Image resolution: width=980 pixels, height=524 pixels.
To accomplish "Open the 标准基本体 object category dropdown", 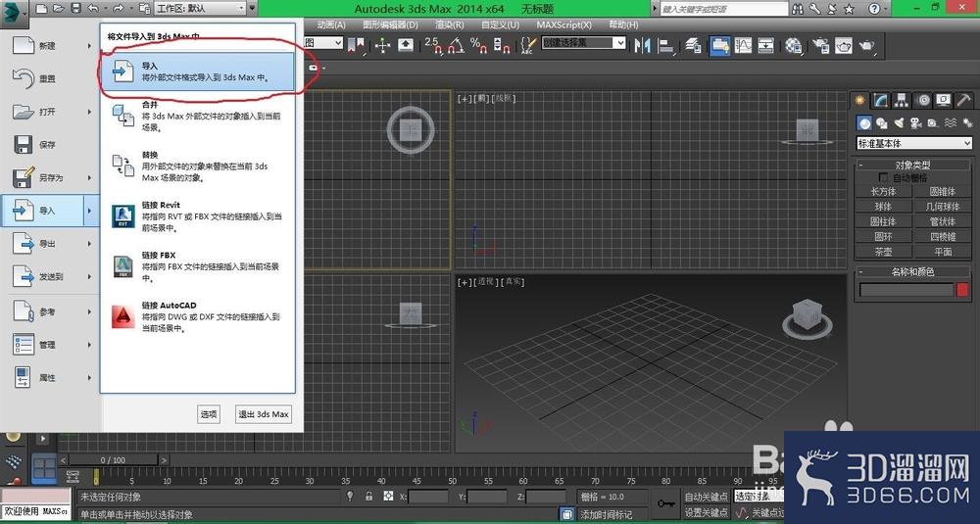I will [914, 143].
